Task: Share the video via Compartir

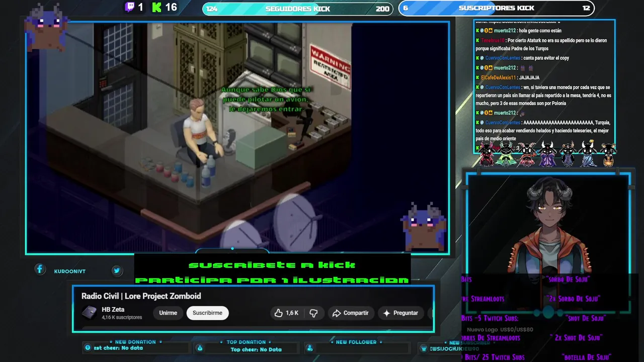Action: pyautogui.click(x=351, y=313)
